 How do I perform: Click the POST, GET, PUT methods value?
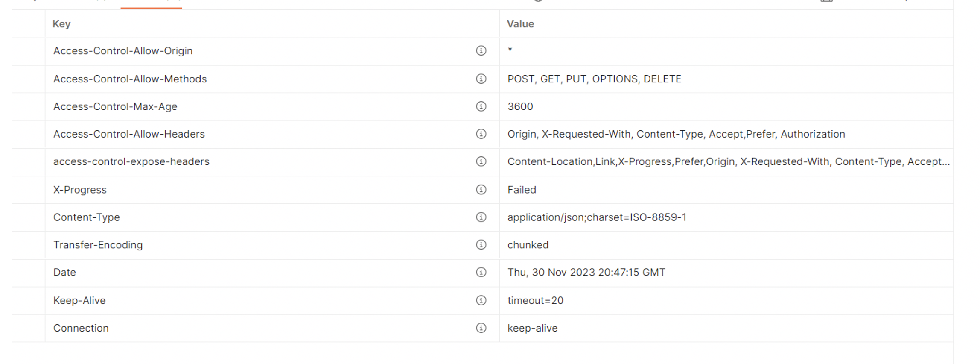click(x=594, y=79)
